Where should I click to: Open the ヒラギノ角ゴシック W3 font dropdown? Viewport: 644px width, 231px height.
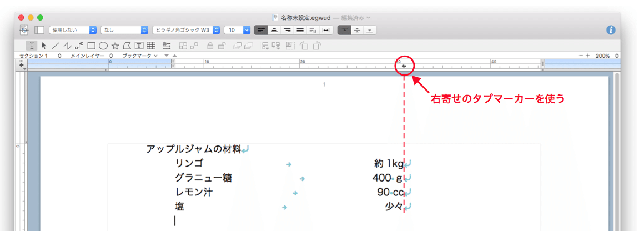185,30
